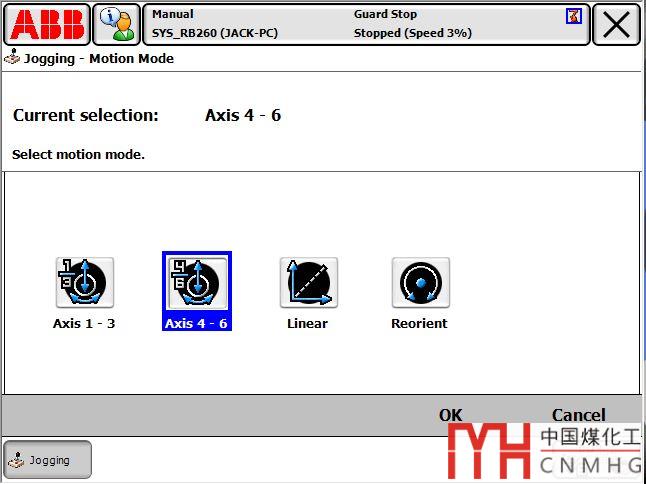Click the 'Jogging - Motion Mode' title
Viewport: 646px width, 484px height.
point(98,58)
